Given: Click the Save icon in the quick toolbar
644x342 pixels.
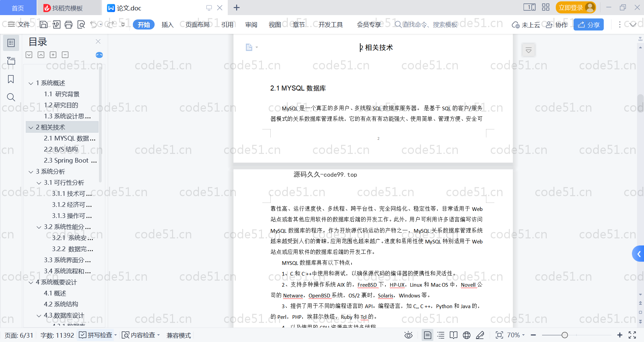Looking at the screenshot, I should pos(44,24).
